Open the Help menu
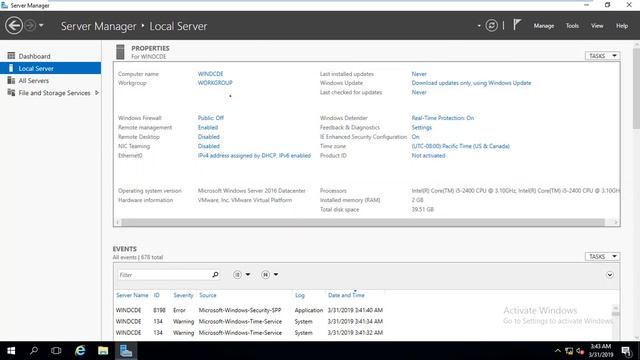 click(622, 26)
